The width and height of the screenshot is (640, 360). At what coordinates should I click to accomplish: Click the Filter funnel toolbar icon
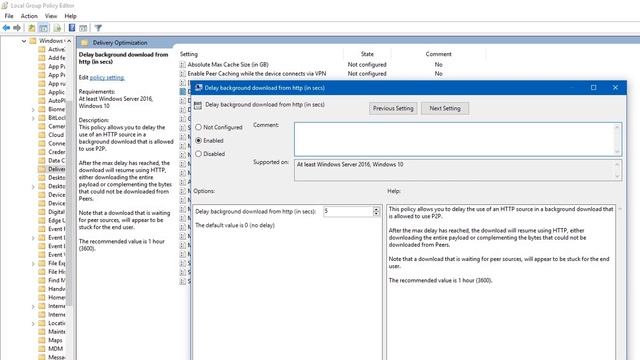[x=98, y=28]
